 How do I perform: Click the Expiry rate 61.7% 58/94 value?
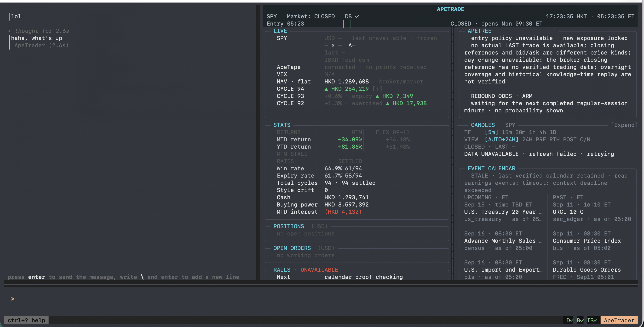tap(343, 176)
